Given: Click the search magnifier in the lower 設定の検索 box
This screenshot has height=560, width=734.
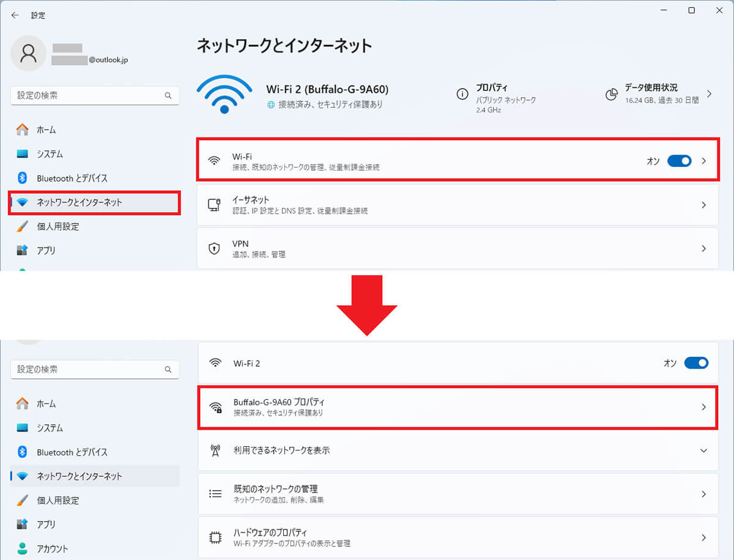Looking at the screenshot, I should click(168, 370).
